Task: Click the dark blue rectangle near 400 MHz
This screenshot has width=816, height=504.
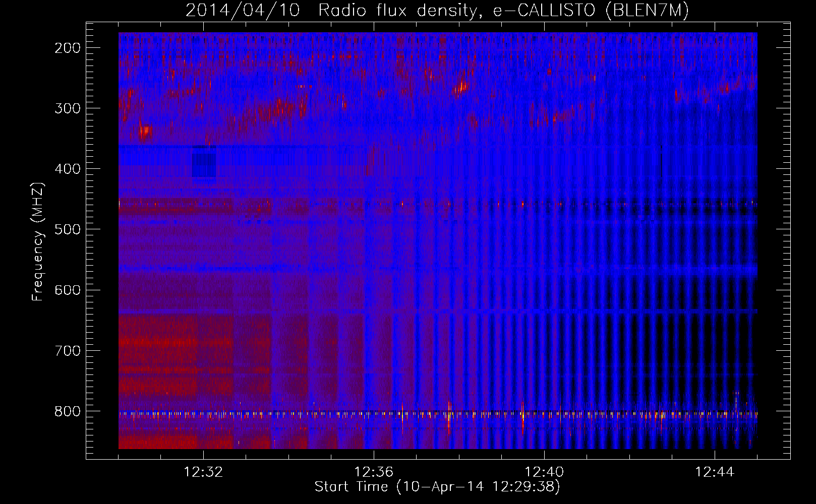Action: click(204, 161)
